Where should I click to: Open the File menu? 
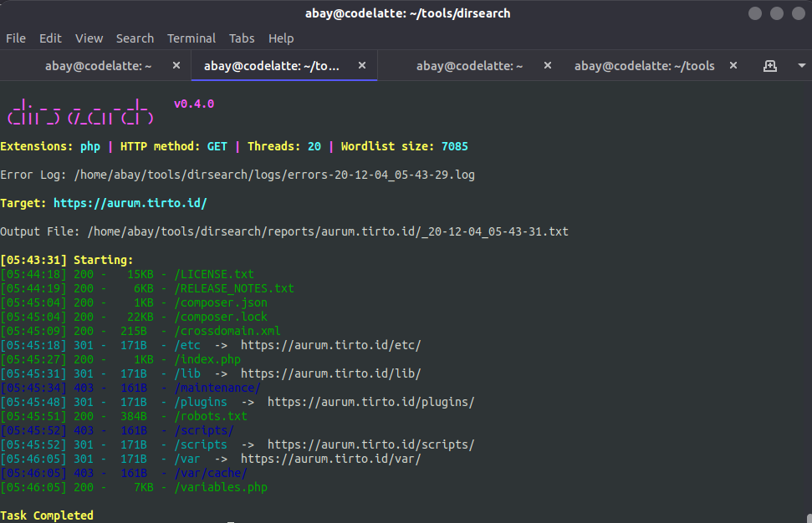point(16,38)
